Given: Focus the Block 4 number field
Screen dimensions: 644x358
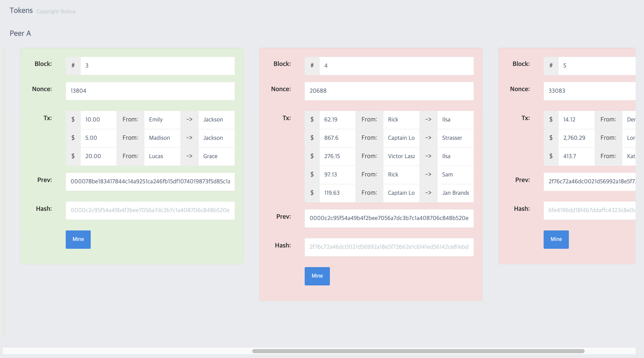Looking at the screenshot, I should click(396, 66).
